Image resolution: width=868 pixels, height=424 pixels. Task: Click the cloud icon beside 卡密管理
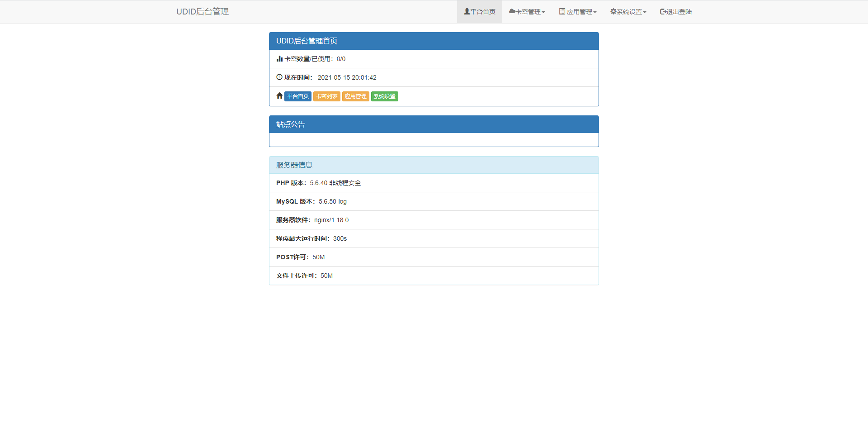[x=512, y=11]
